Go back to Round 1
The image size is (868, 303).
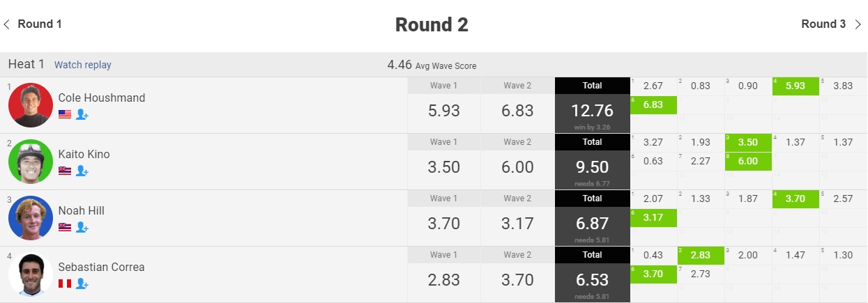[40, 24]
